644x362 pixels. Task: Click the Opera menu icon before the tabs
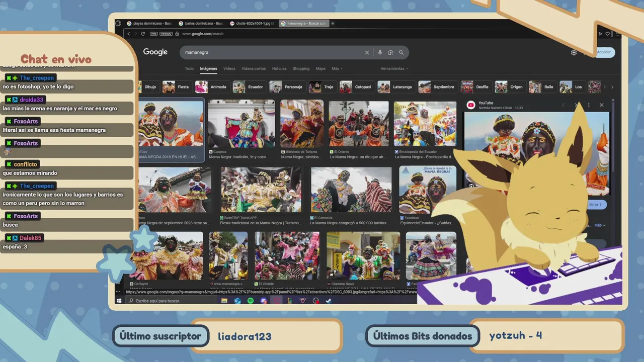pyautogui.click(x=118, y=23)
